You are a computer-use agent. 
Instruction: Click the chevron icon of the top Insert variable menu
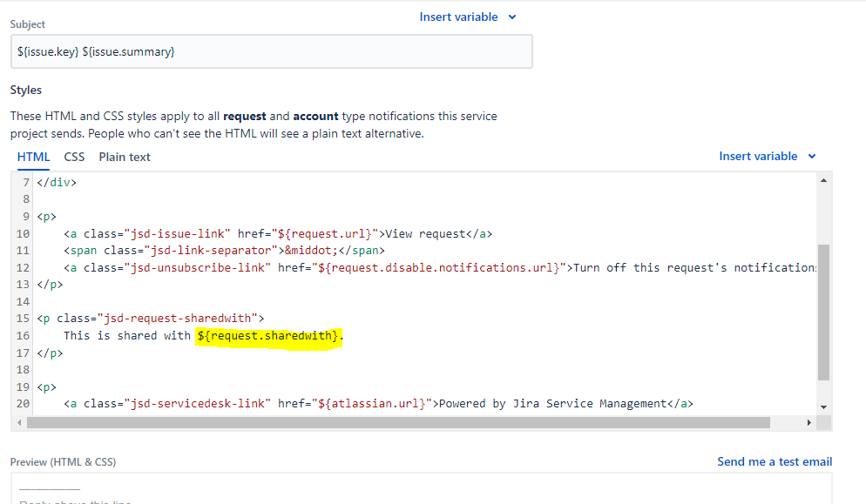point(511,17)
